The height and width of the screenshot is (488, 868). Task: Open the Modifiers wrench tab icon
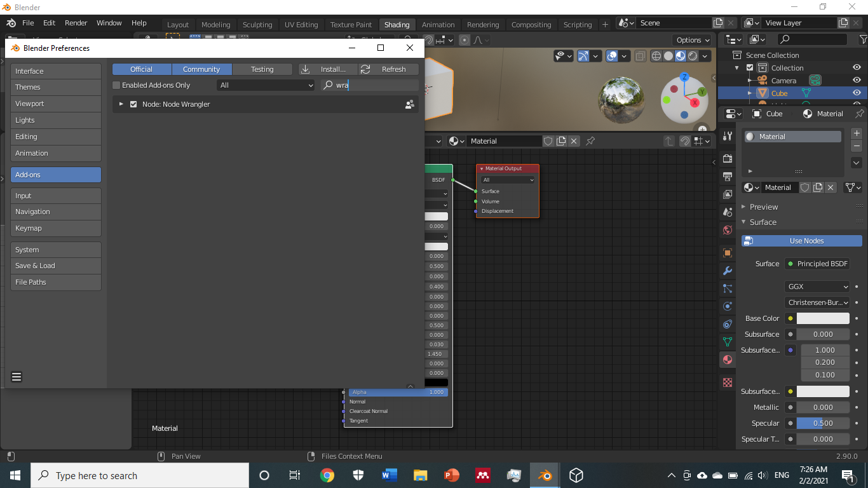click(728, 270)
